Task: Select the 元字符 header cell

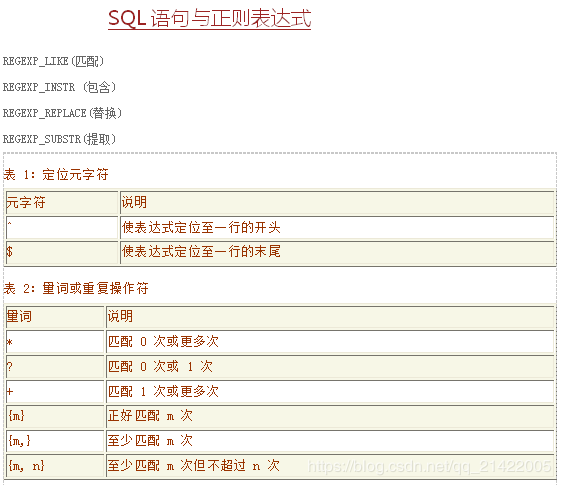Action: coord(62,203)
